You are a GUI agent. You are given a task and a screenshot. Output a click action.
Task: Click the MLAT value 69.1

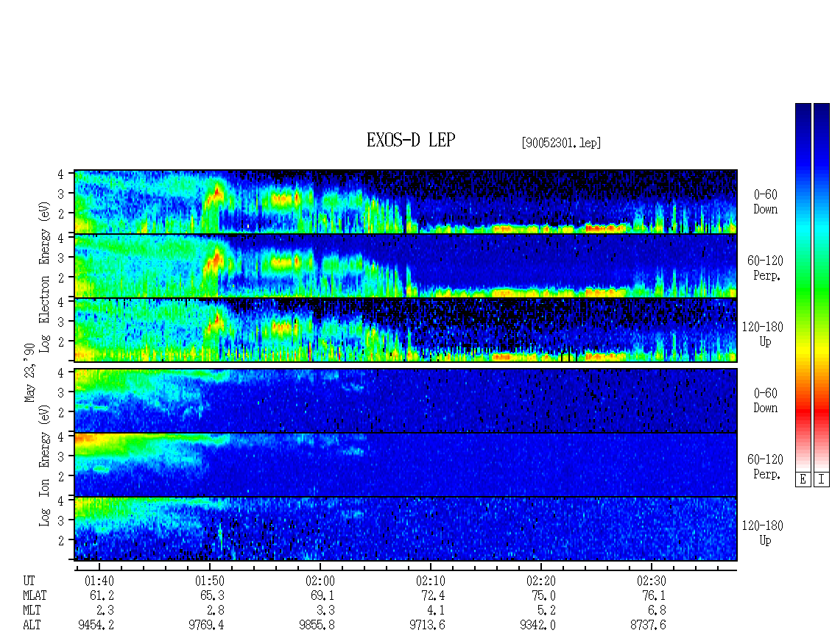pos(323,595)
